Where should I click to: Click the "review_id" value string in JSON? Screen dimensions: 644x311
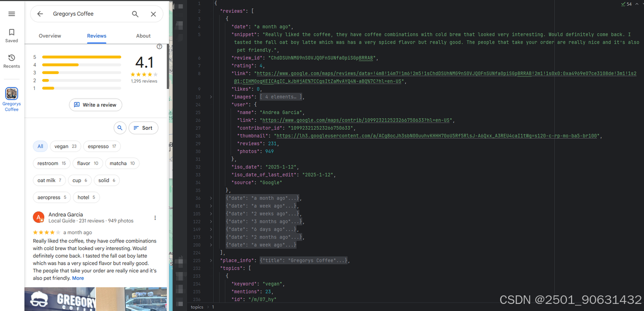tap(321, 58)
